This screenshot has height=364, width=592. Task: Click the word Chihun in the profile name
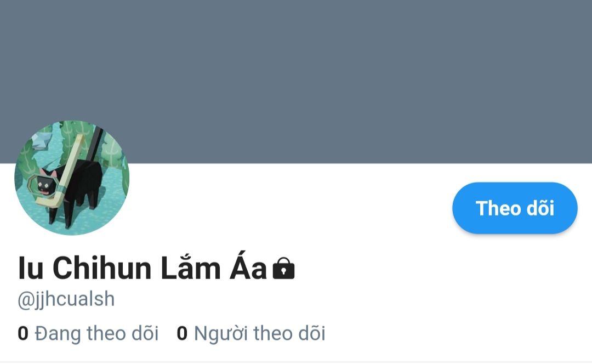point(102,269)
